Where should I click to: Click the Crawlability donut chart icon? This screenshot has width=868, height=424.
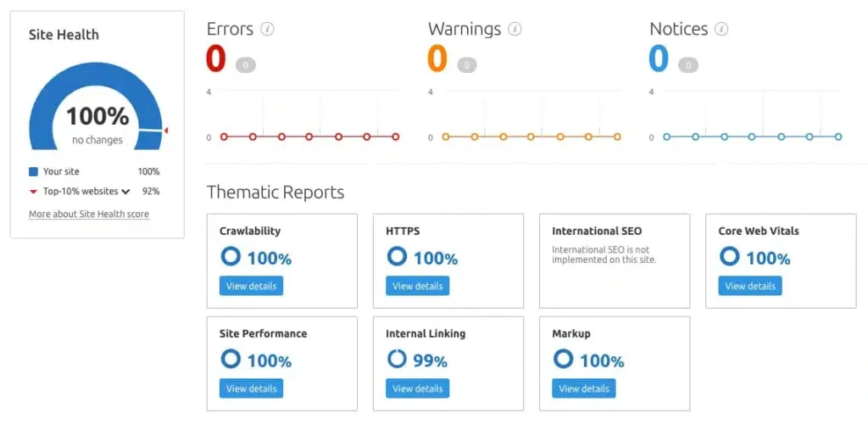pyautogui.click(x=231, y=256)
